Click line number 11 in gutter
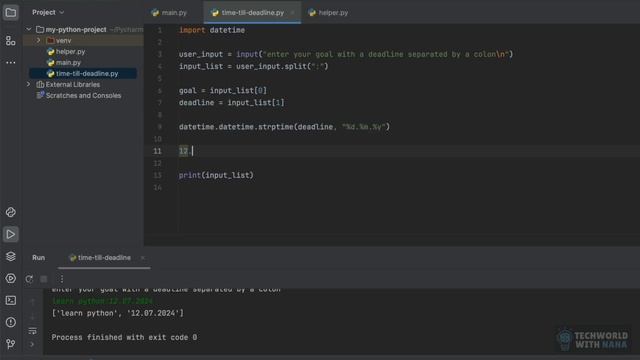Viewport: 640px width, 360px height. (x=157, y=151)
